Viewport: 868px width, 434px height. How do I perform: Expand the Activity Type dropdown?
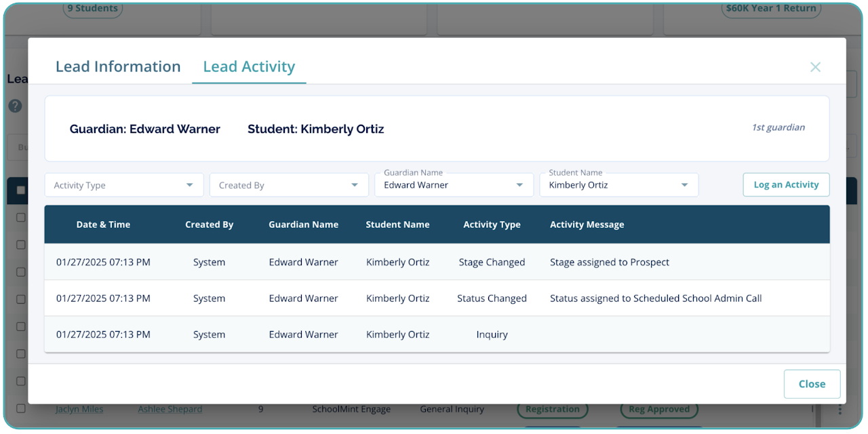pos(124,185)
